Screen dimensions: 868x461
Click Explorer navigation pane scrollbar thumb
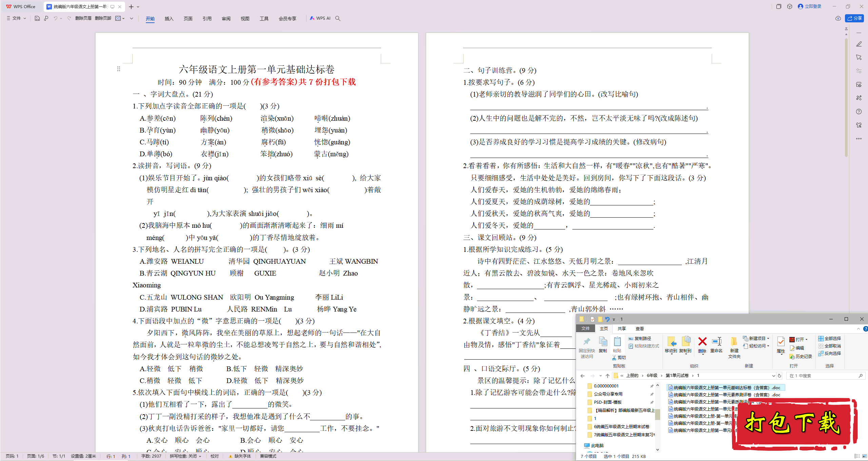coord(657,414)
